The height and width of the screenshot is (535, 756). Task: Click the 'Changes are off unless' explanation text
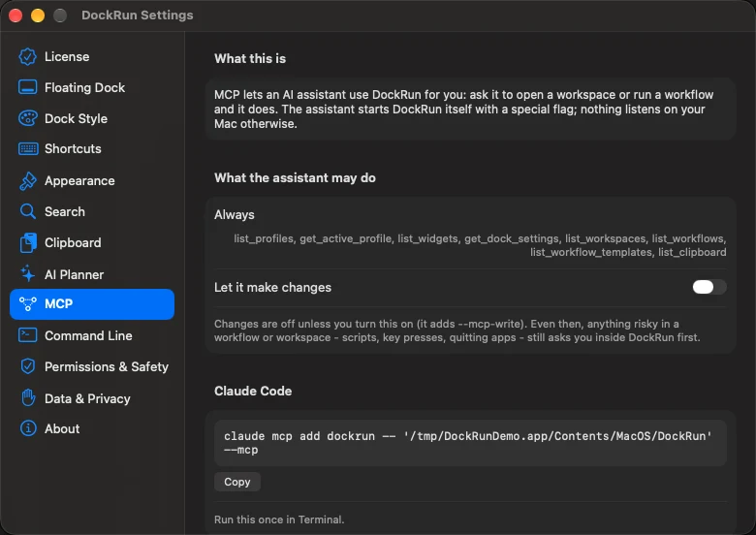coord(457,330)
